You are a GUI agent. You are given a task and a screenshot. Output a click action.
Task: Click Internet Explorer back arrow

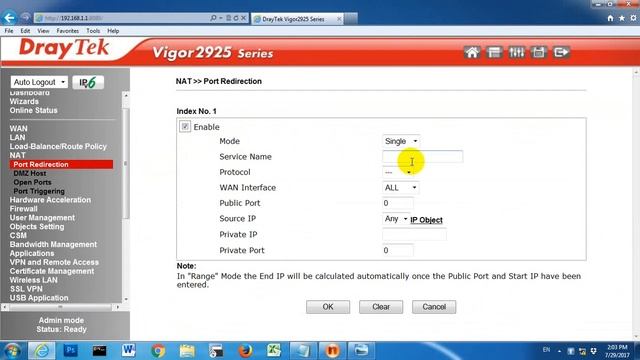(x=9, y=18)
